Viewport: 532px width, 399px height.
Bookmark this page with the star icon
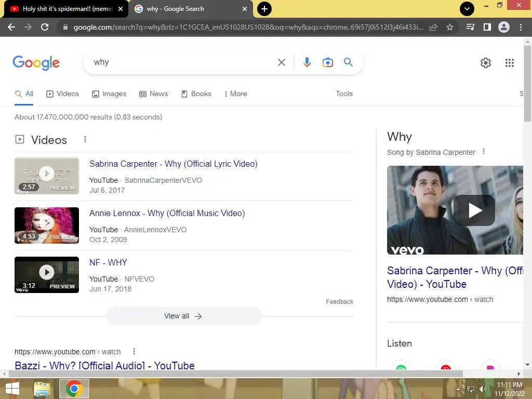point(450,27)
